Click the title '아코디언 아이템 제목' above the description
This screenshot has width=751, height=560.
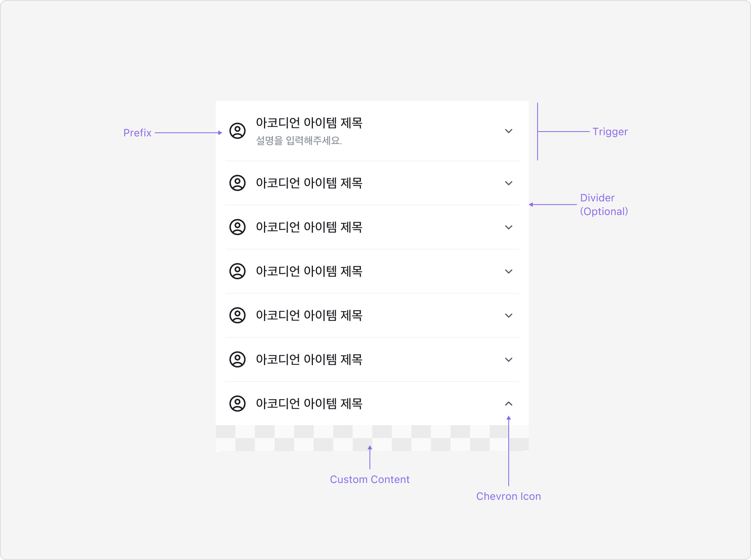pos(309,123)
